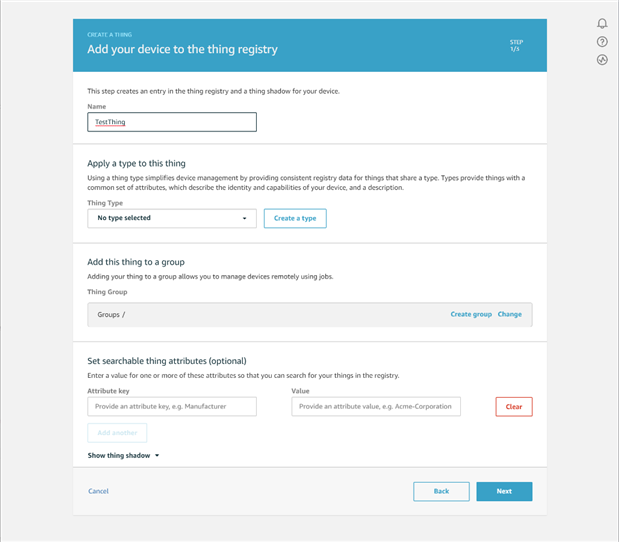619x542 pixels.
Task: Click the Create a type button
Action: point(295,218)
